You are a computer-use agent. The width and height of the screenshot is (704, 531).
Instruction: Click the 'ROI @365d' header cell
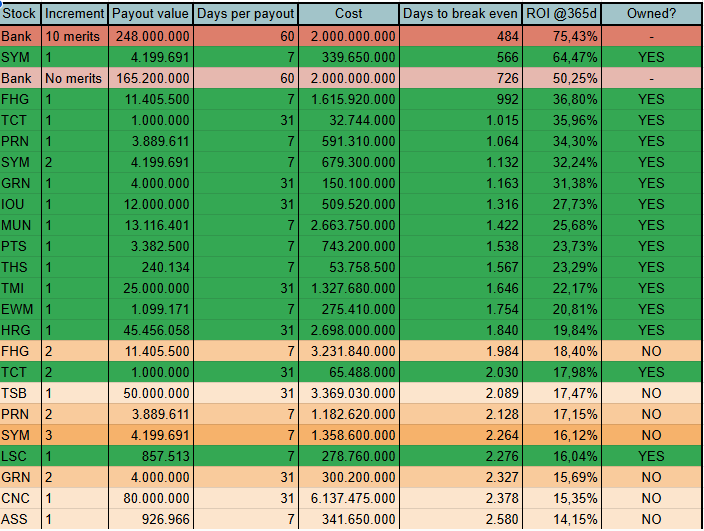click(562, 13)
